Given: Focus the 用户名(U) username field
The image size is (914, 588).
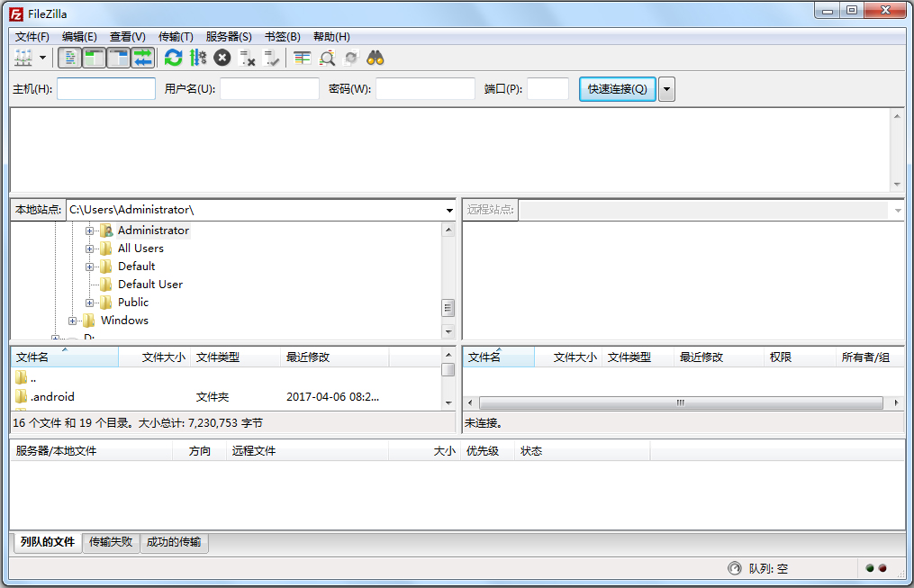Looking at the screenshot, I should [269, 88].
